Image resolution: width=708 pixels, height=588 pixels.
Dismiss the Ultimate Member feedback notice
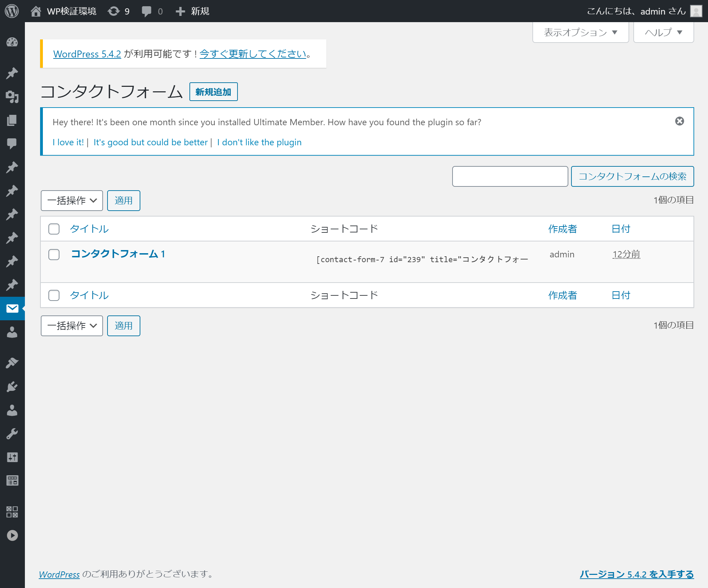pyautogui.click(x=680, y=121)
